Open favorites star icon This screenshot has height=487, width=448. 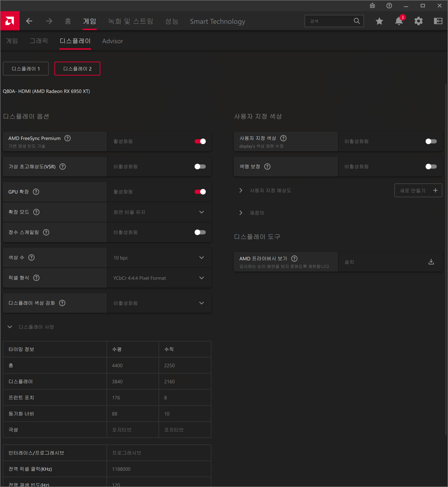(x=379, y=21)
